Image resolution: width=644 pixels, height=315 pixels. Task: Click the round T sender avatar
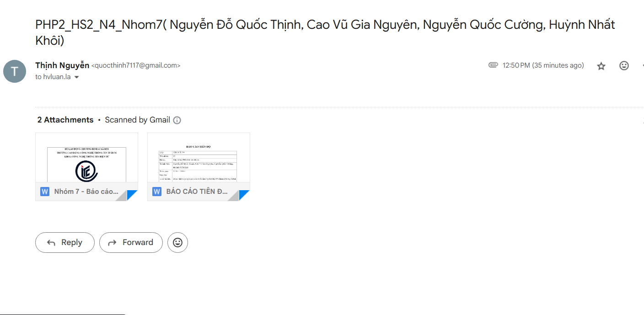(15, 71)
